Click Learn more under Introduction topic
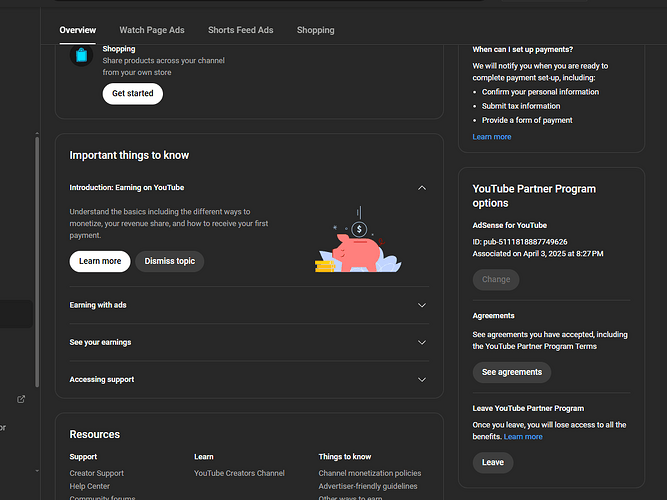667x500 pixels. (100, 261)
